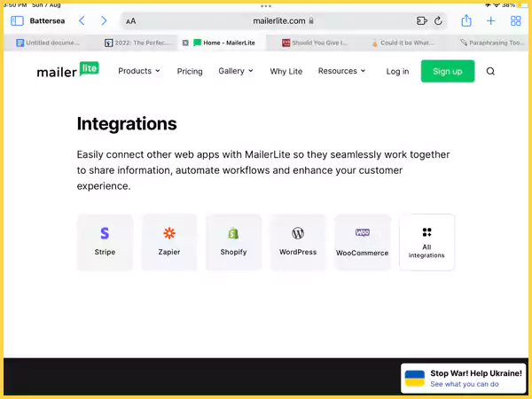Go back with the left arrow

(82, 20)
